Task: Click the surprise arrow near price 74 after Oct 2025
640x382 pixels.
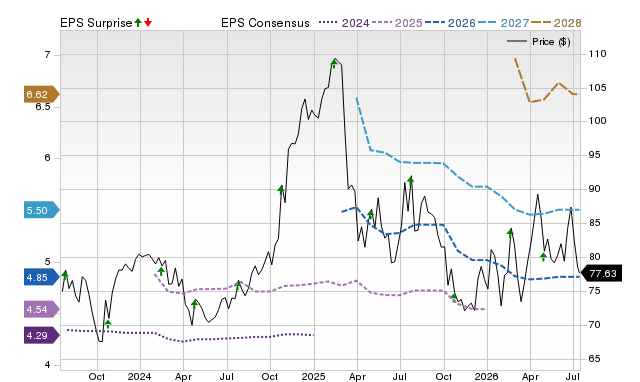Action: tap(454, 298)
